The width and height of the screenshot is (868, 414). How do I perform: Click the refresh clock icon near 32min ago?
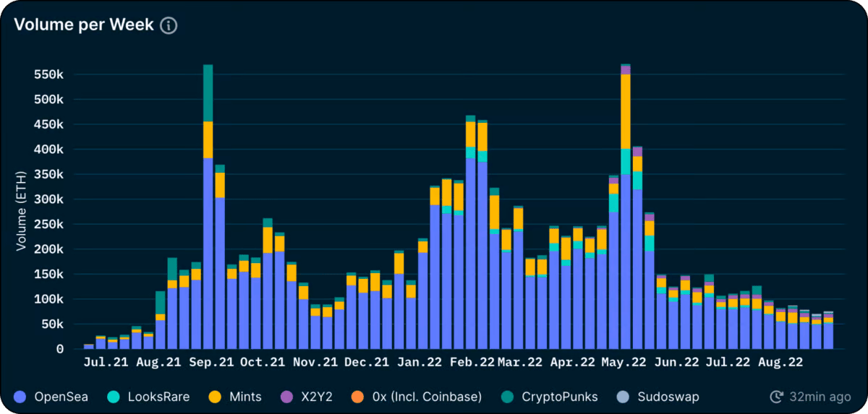pos(777,396)
